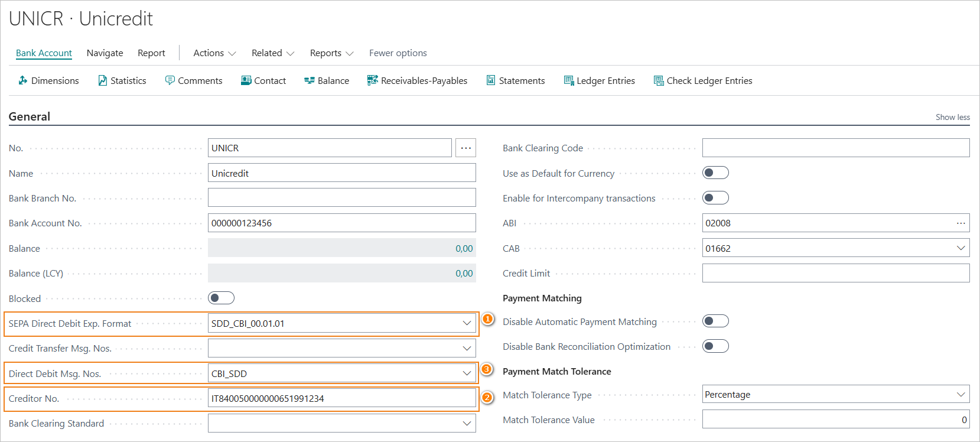This screenshot has width=980, height=442.
Task: Click the Contact card icon
Action: (246, 80)
